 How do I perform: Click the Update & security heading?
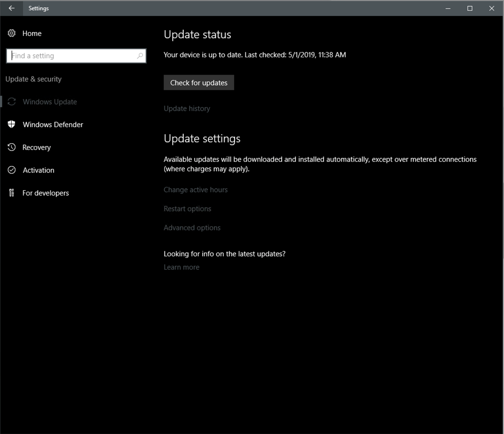coord(33,79)
